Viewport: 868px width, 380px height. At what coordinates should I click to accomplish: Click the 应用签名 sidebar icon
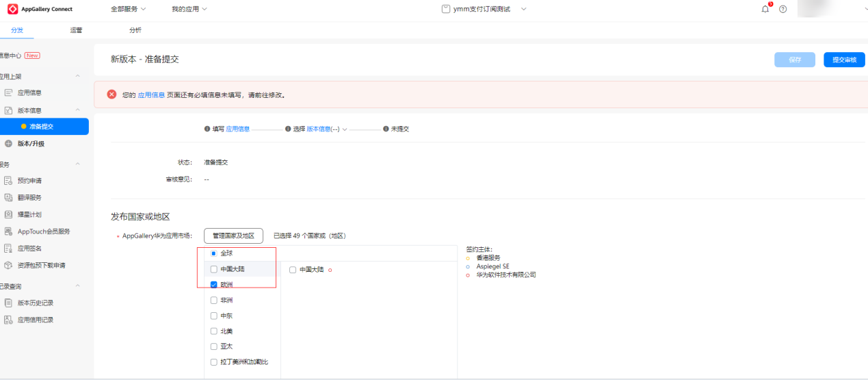tap(9, 249)
